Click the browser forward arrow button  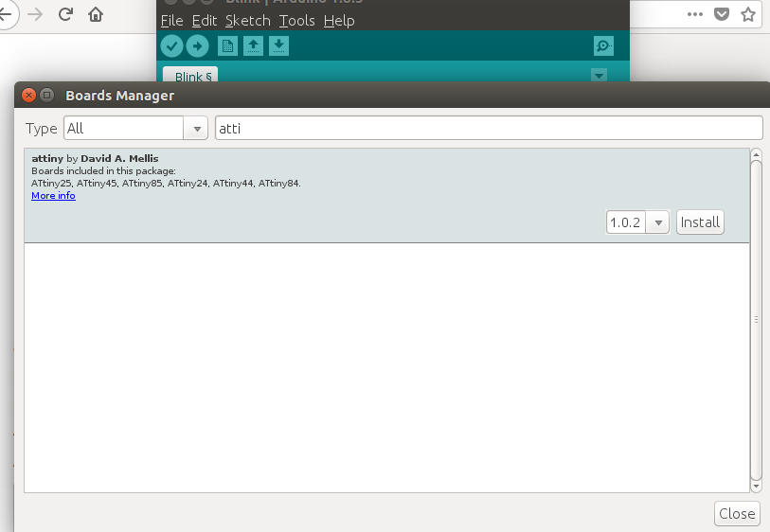click(x=35, y=14)
